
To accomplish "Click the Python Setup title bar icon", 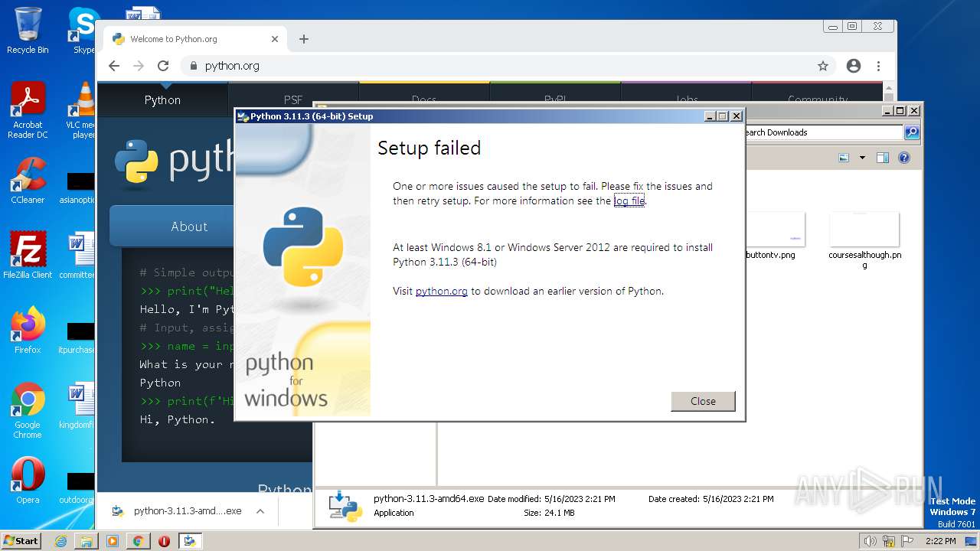I will (x=243, y=116).
